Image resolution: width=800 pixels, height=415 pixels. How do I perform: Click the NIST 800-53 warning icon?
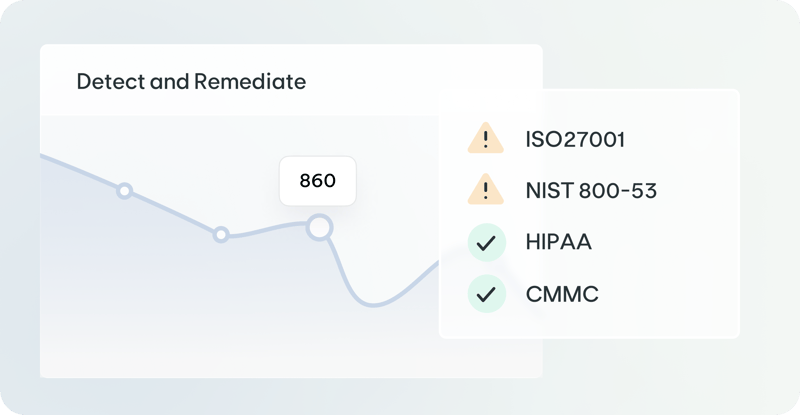[485, 190]
